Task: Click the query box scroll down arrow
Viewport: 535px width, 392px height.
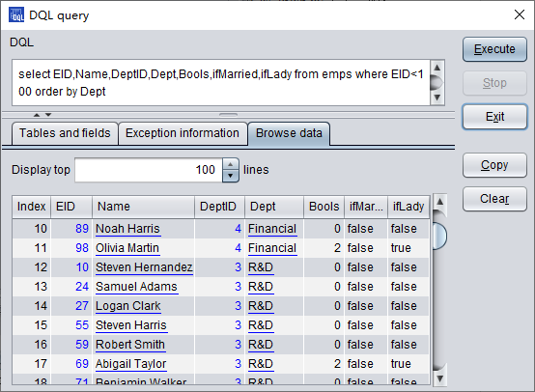Action: tap(437, 98)
